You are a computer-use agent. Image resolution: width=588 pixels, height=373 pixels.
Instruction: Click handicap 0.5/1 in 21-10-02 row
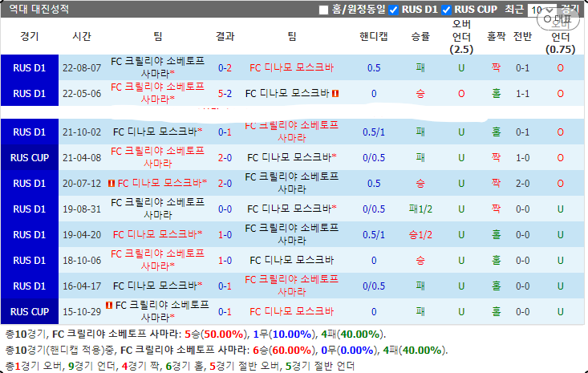click(x=374, y=132)
